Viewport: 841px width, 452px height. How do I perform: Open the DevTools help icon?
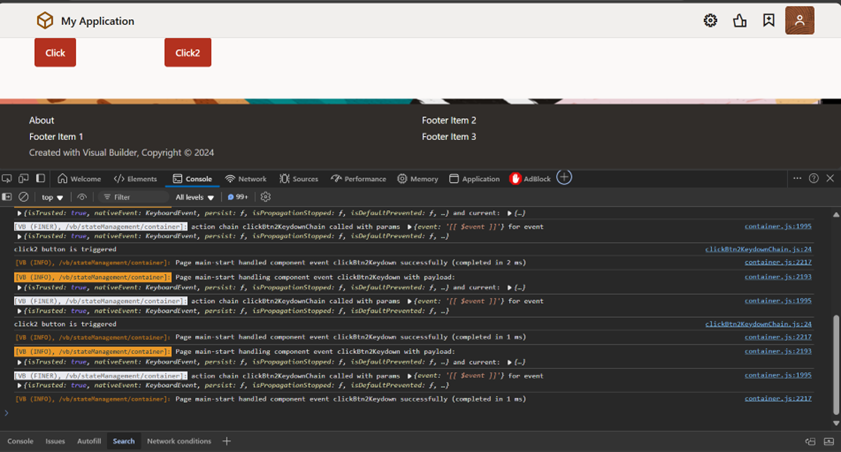(814, 179)
